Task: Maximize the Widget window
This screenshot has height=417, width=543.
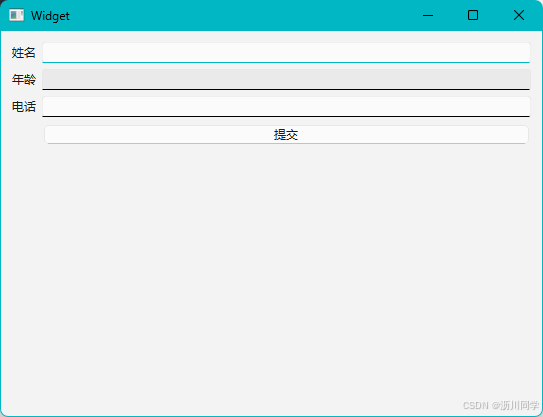Action: click(x=473, y=15)
